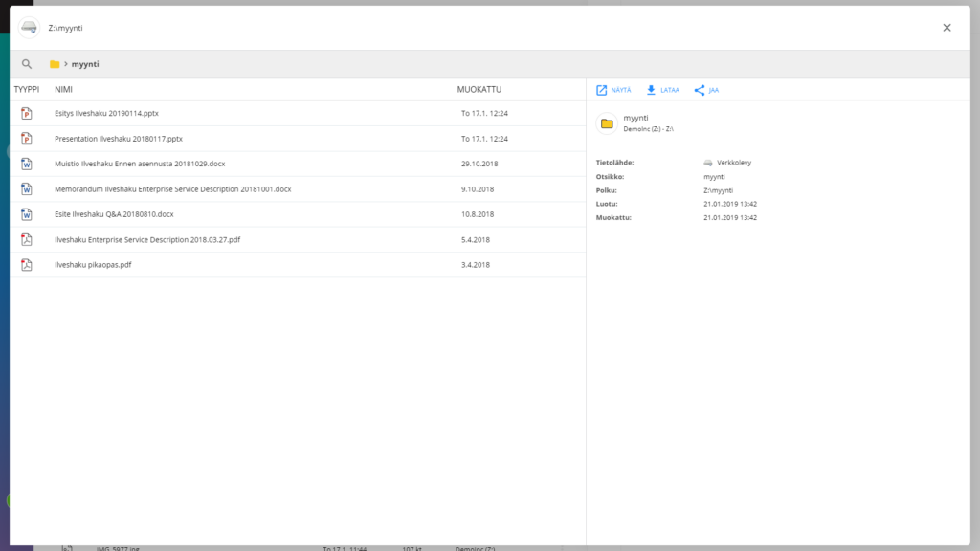The width and height of the screenshot is (980, 551).
Task: Select Esite Ilveshaku Q&A 20180810.docx
Action: click(114, 214)
